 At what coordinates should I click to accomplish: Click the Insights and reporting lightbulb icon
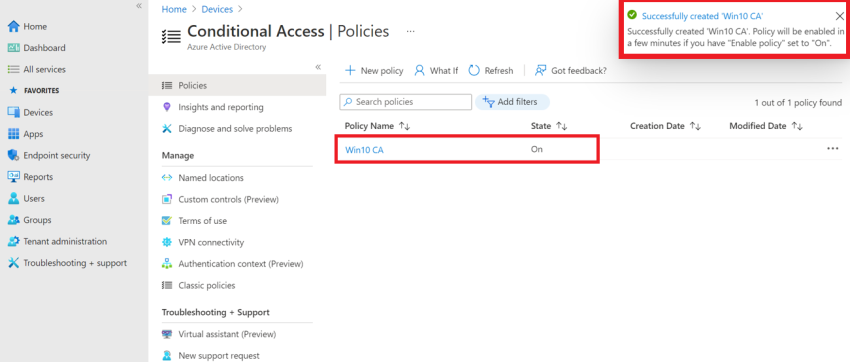167,107
